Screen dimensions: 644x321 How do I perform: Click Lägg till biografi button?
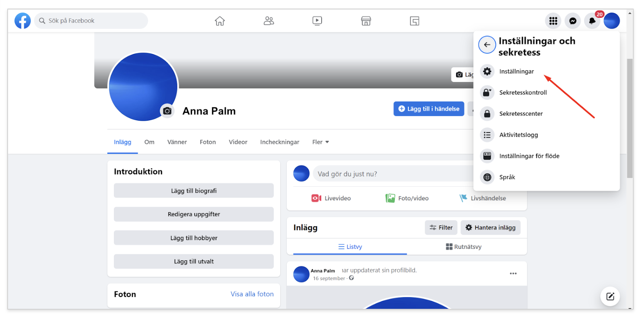pyautogui.click(x=194, y=191)
